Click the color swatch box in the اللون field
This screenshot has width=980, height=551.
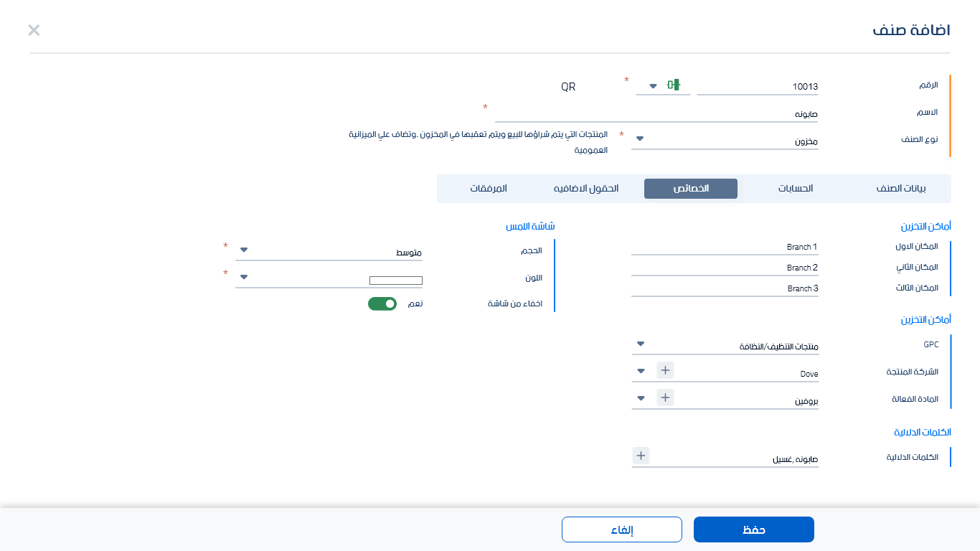click(395, 280)
